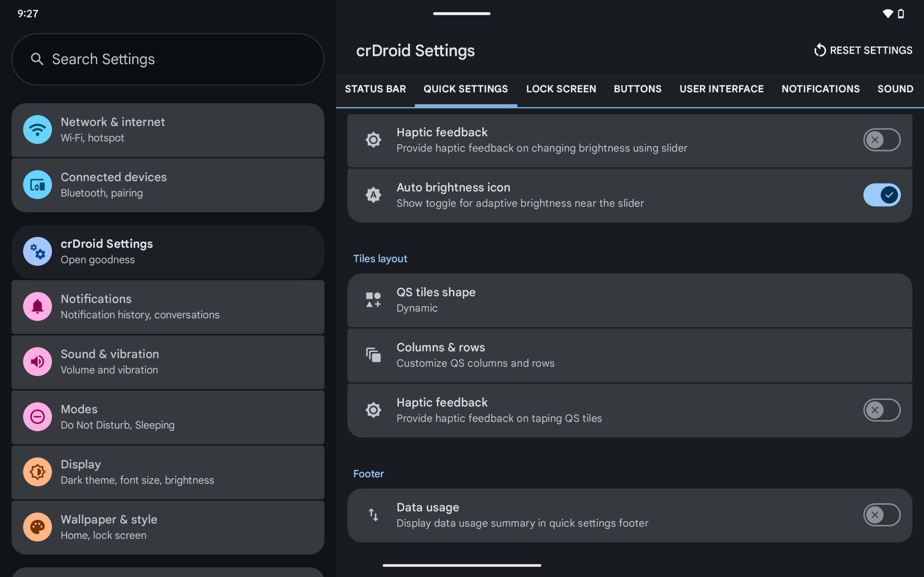Click the search magnifier icon
924x577 pixels.
click(x=37, y=59)
